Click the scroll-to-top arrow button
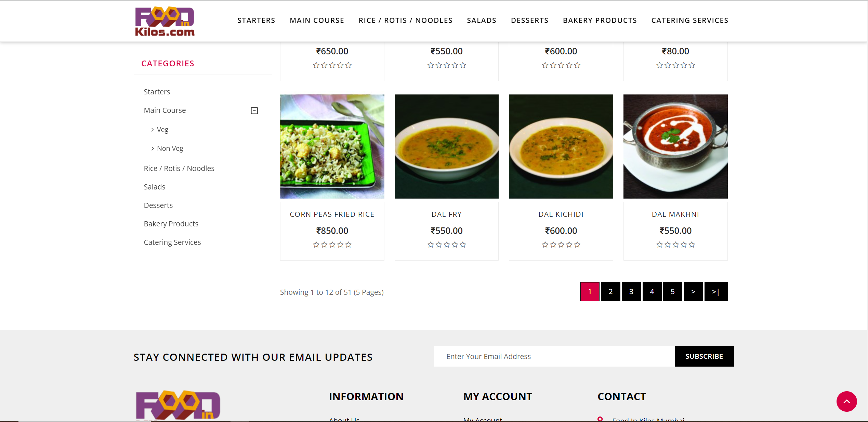Screen dimensions: 868x422 [x=846, y=401]
